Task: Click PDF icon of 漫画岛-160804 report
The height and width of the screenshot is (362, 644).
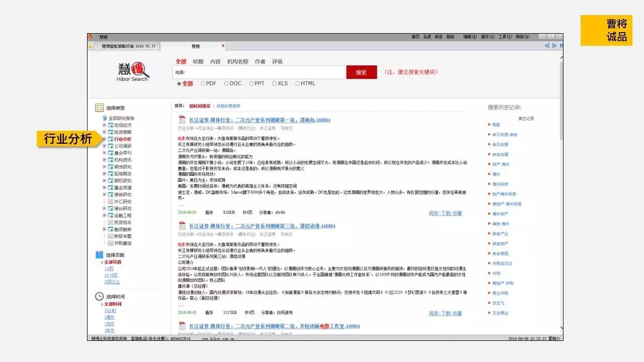Action: coord(182,120)
